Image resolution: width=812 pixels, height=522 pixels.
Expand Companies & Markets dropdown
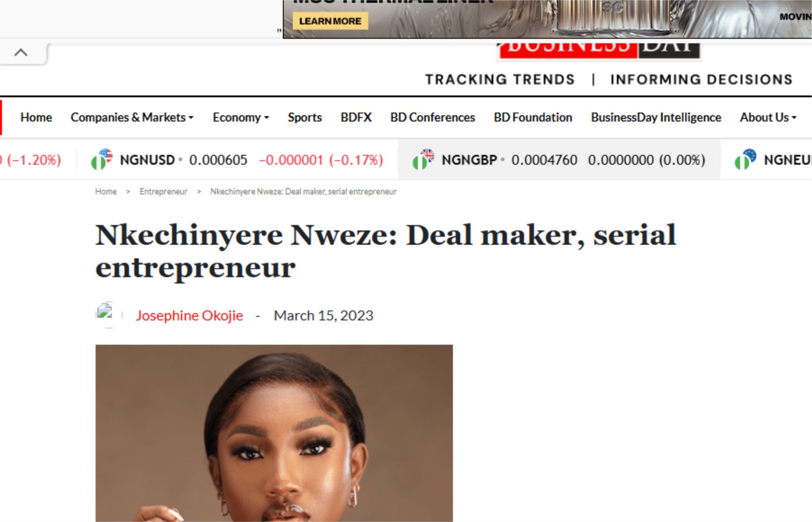(132, 117)
